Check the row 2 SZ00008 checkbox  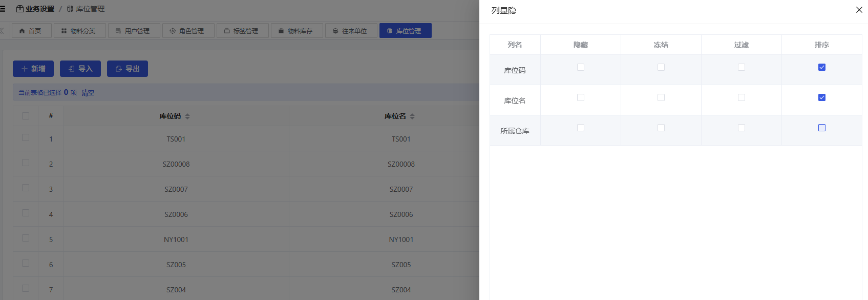pyautogui.click(x=26, y=163)
